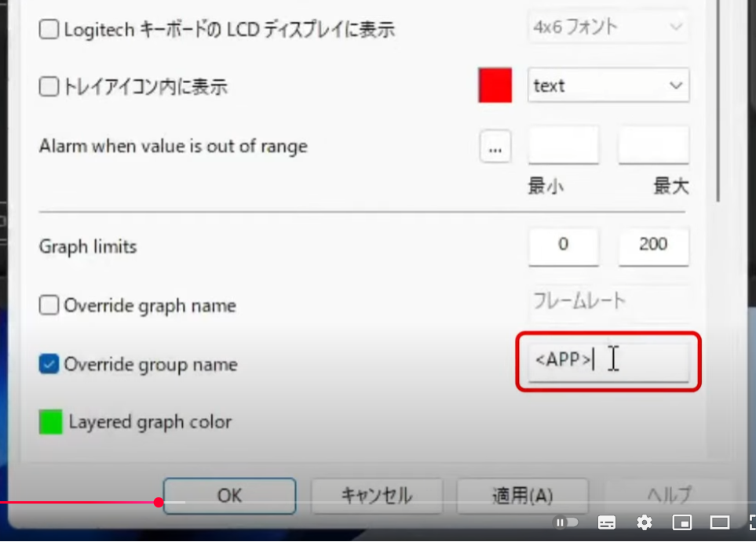Enable Logitech keyboard LCD display checkbox
756x542 pixels.
point(49,29)
